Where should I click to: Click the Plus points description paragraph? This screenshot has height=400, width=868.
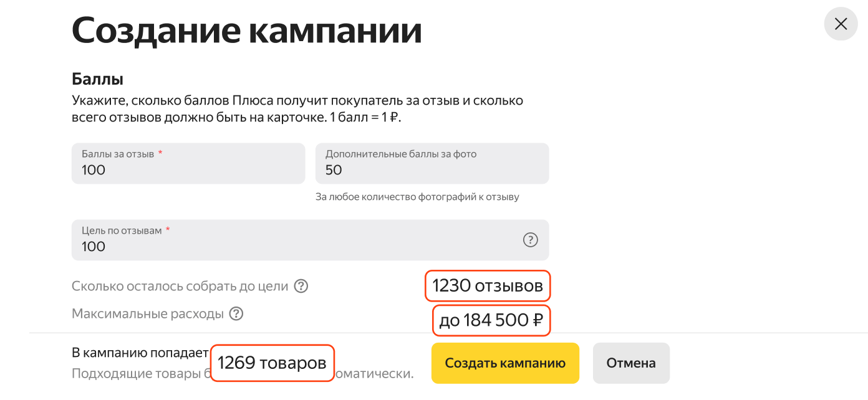[297, 109]
